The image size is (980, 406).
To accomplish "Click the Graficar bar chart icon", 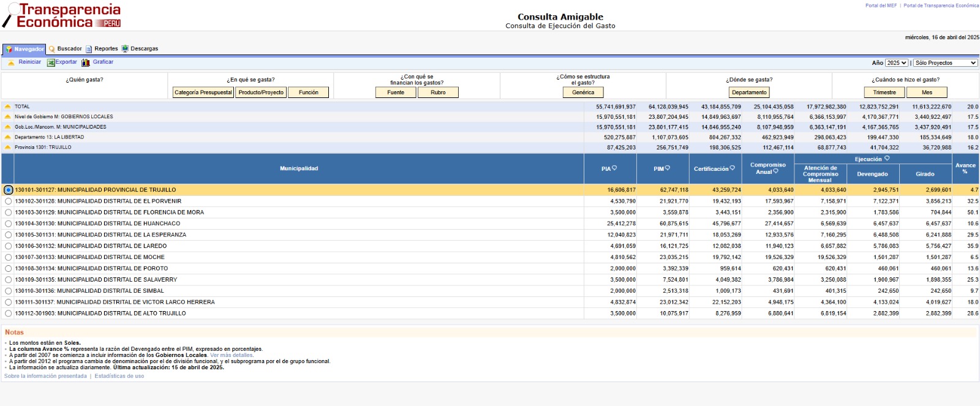I will pos(86,62).
